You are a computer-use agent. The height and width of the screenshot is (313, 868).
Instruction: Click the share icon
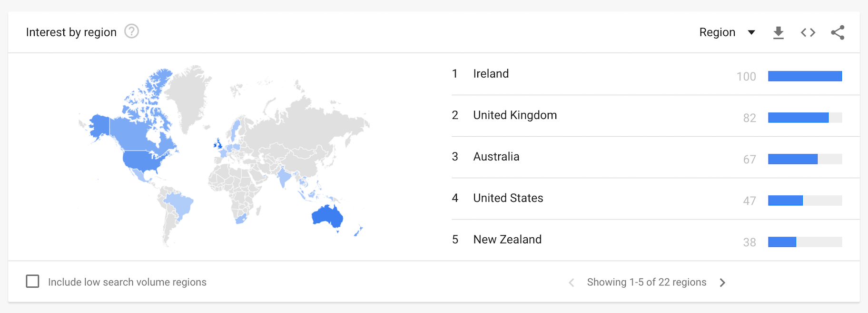coord(838,32)
